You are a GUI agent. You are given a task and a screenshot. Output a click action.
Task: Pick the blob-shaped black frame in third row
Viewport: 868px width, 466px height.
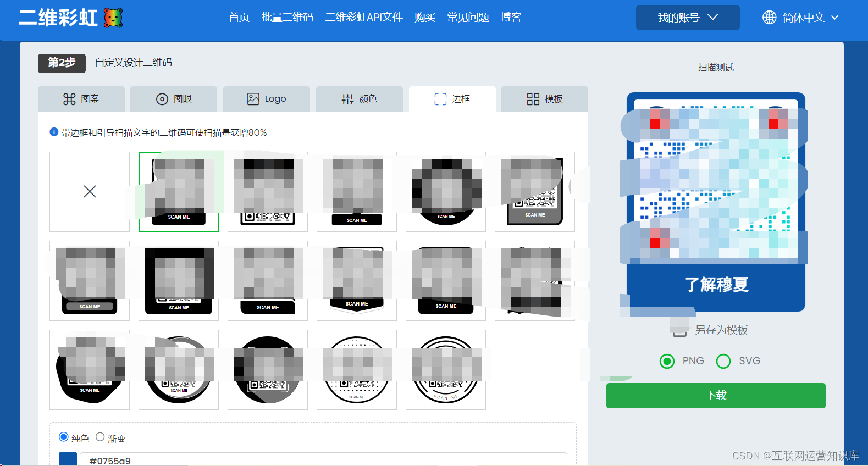click(90, 370)
